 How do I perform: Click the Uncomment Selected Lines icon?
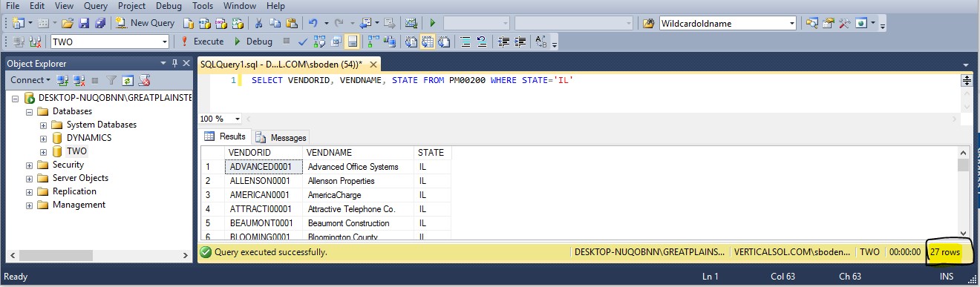[x=481, y=42]
